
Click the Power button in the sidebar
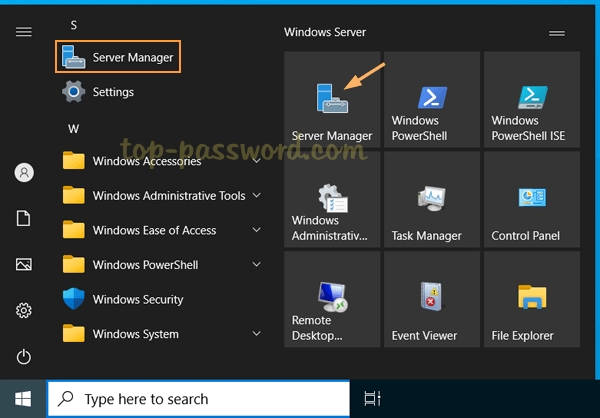pyautogui.click(x=24, y=357)
